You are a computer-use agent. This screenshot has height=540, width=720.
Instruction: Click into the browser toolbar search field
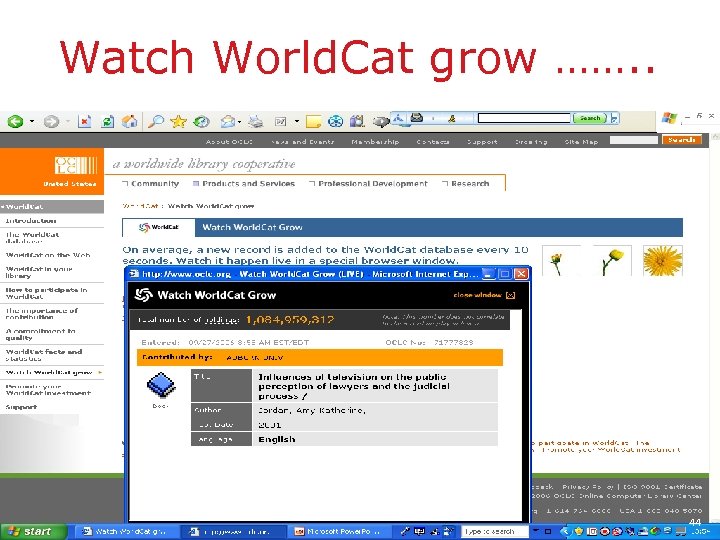tap(524, 118)
